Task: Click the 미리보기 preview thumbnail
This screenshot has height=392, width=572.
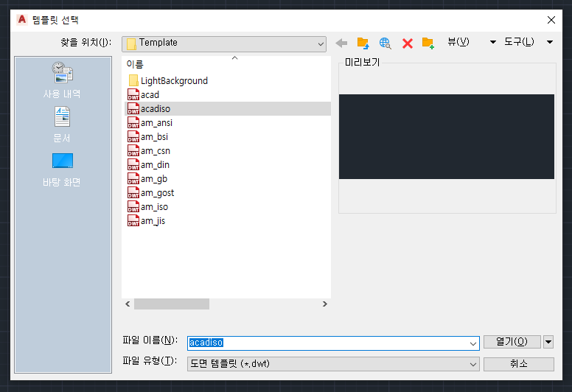Action: [x=447, y=137]
